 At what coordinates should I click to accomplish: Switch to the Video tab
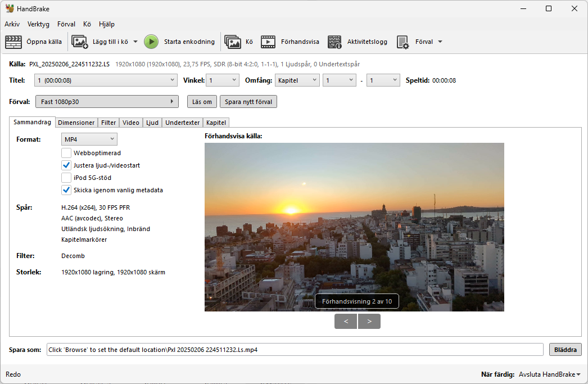[x=131, y=123]
